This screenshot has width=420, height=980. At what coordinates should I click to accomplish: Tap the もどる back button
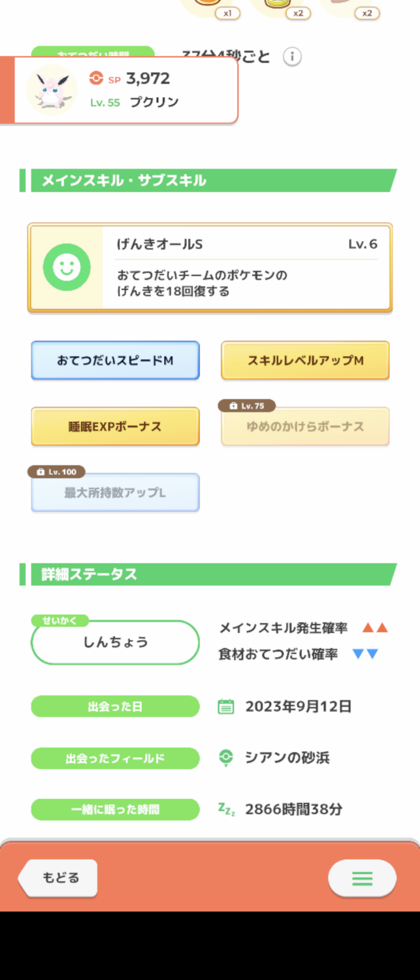(x=58, y=878)
